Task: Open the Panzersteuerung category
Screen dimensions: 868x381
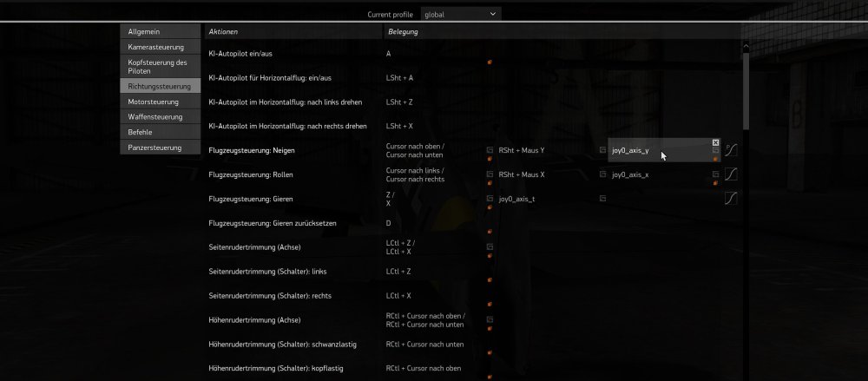Action: [160, 148]
